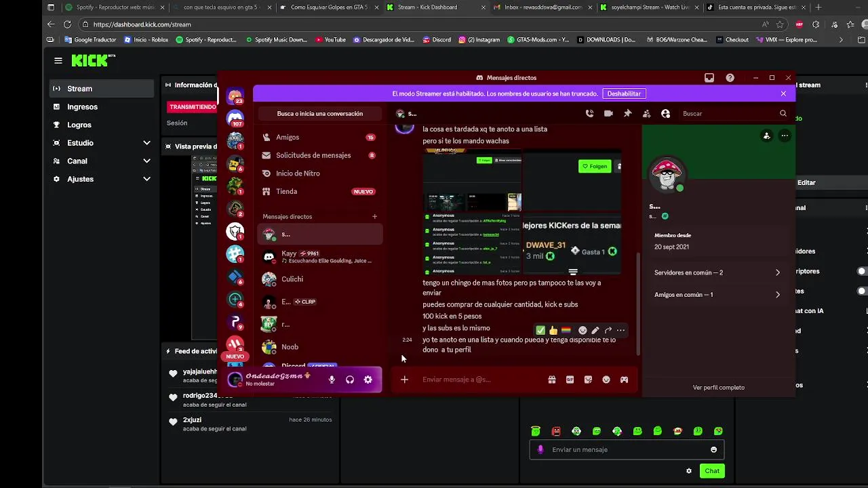
Task: Add rainbow flag reaction to message
Action: coord(566,330)
